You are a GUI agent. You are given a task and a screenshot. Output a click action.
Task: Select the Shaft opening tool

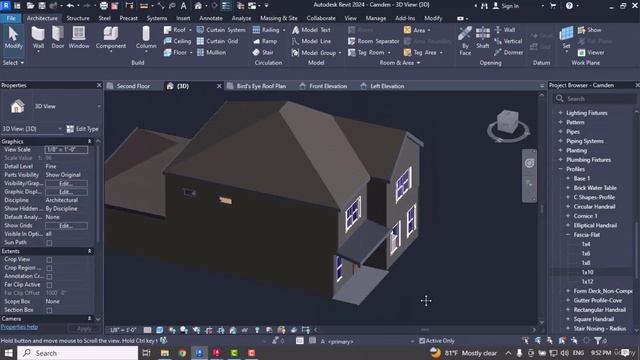[x=482, y=38]
